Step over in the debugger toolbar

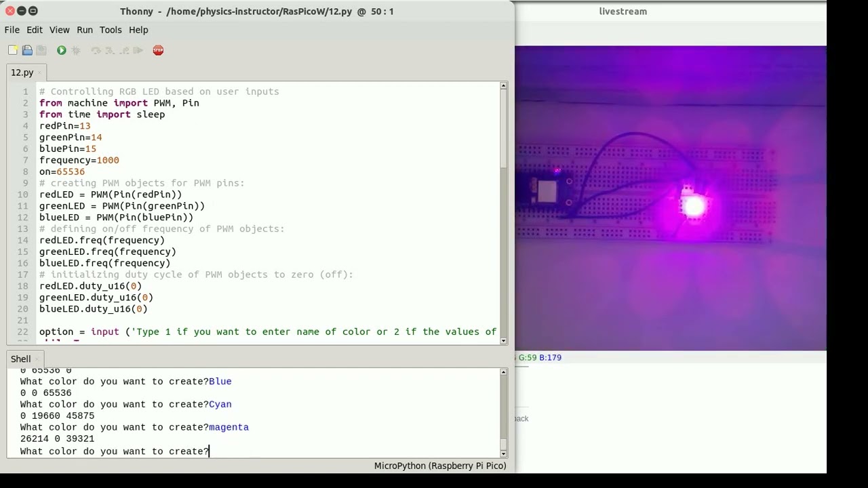[x=96, y=50]
